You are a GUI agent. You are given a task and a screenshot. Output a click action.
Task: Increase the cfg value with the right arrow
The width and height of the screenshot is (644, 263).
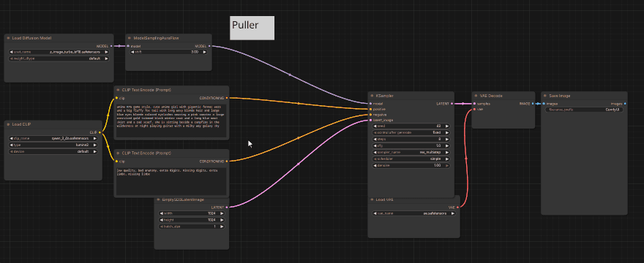447,145
